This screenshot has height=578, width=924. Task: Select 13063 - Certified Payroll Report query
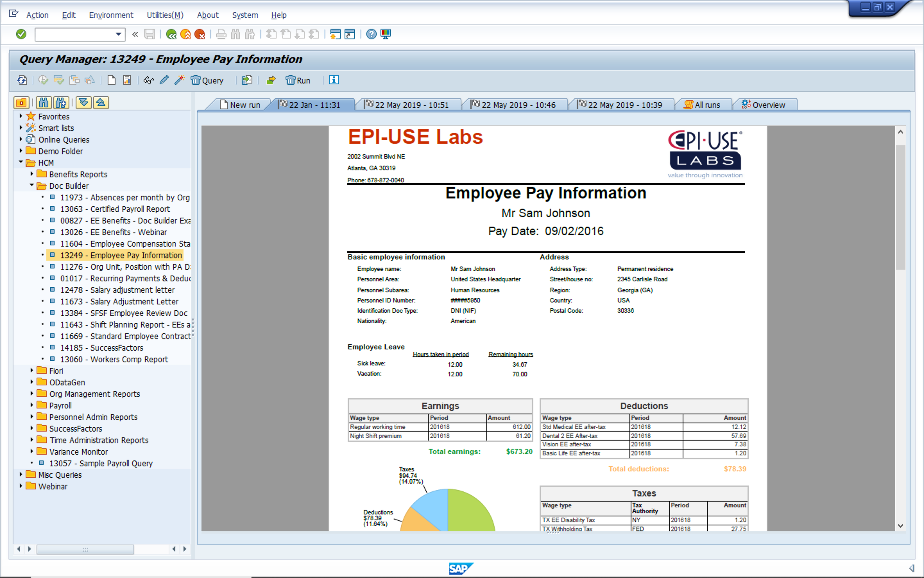click(x=115, y=209)
